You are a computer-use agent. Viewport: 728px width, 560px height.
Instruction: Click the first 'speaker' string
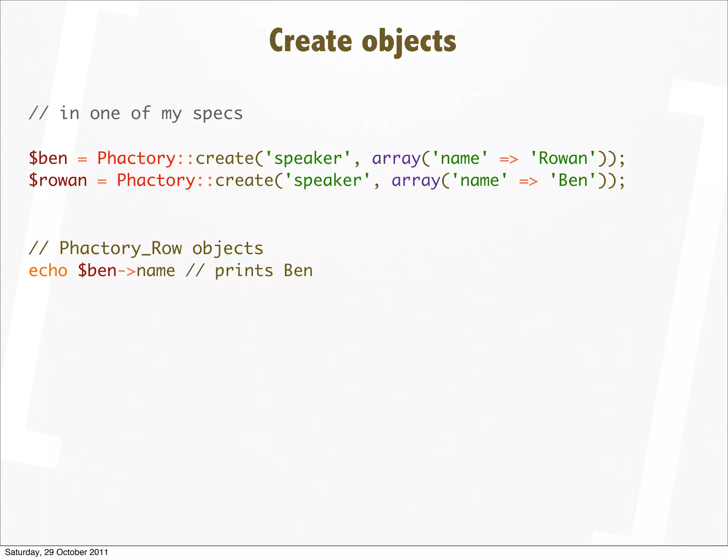[x=308, y=158]
